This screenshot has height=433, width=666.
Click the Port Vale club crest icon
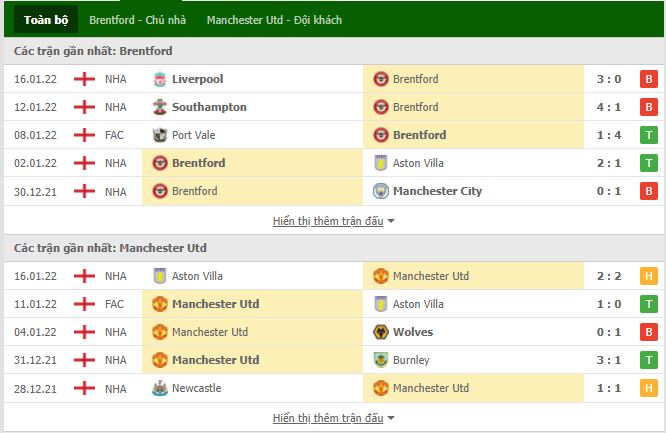[160, 135]
